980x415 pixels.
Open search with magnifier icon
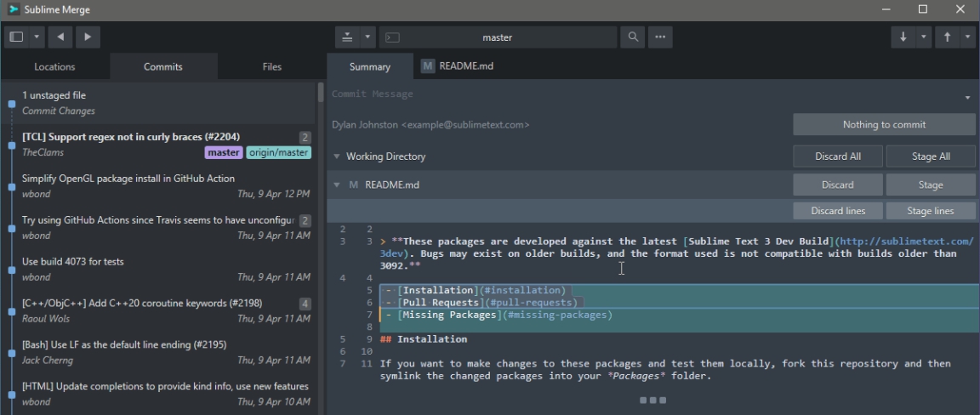[x=633, y=37]
